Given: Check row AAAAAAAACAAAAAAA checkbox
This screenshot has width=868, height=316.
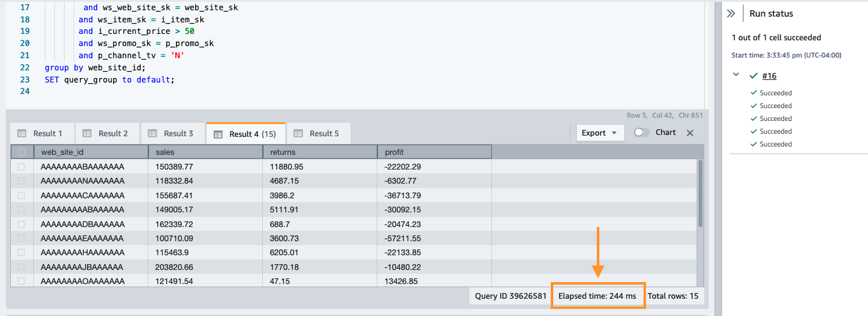Looking at the screenshot, I should [22, 195].
